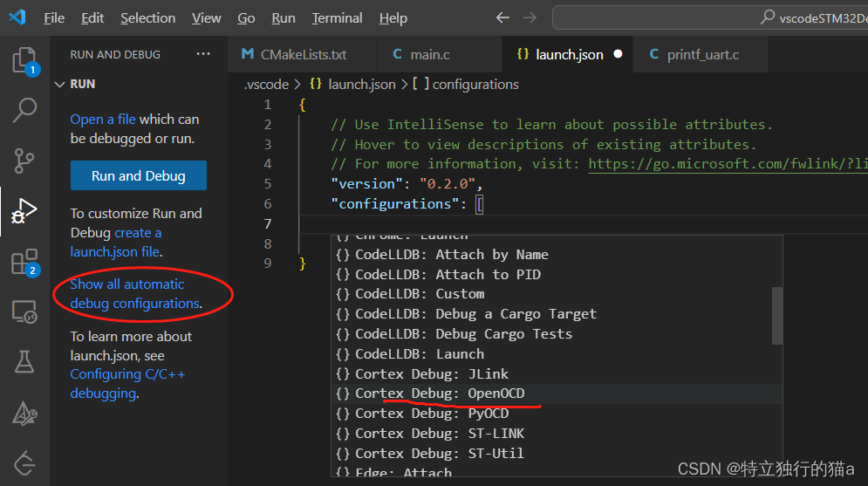The image size is (868, 486).
Task: Click .vscode in the breadcrumb
Action: pyautogui.click(x=267, y=84)
